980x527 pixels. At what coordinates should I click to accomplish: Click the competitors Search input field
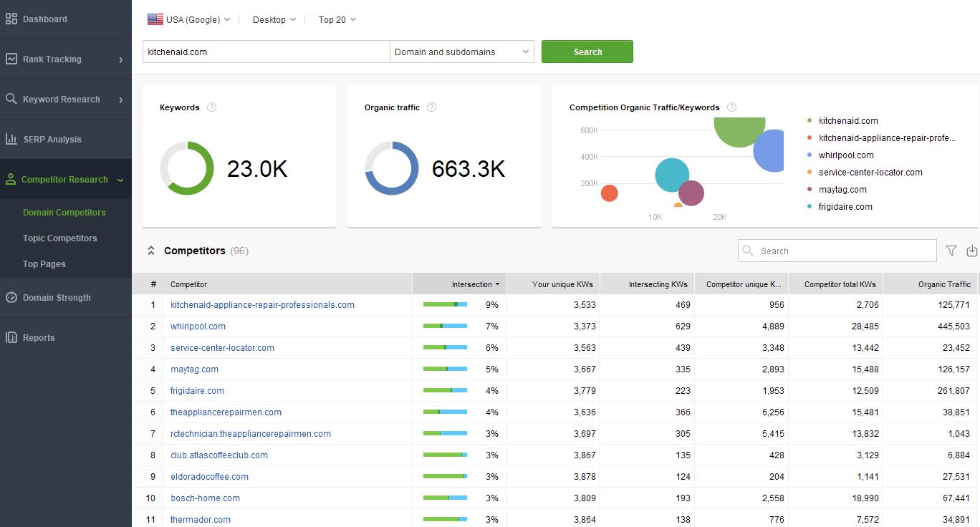tap(837, 251)
